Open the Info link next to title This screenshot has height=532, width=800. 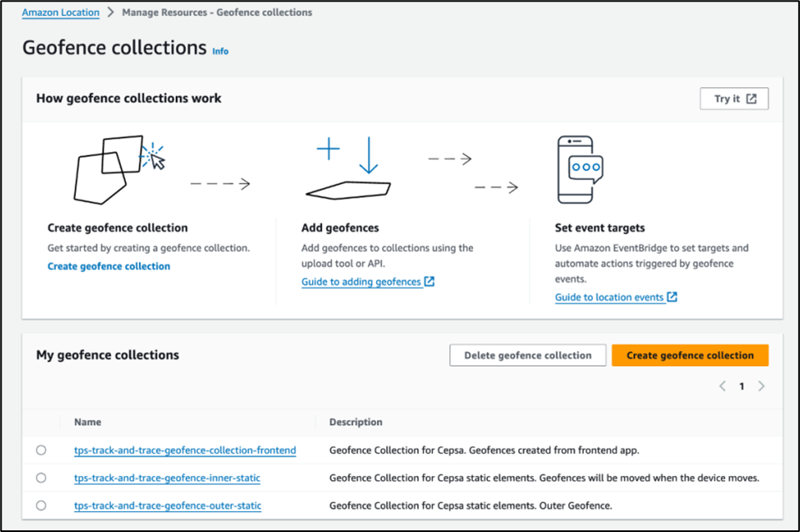220,51
